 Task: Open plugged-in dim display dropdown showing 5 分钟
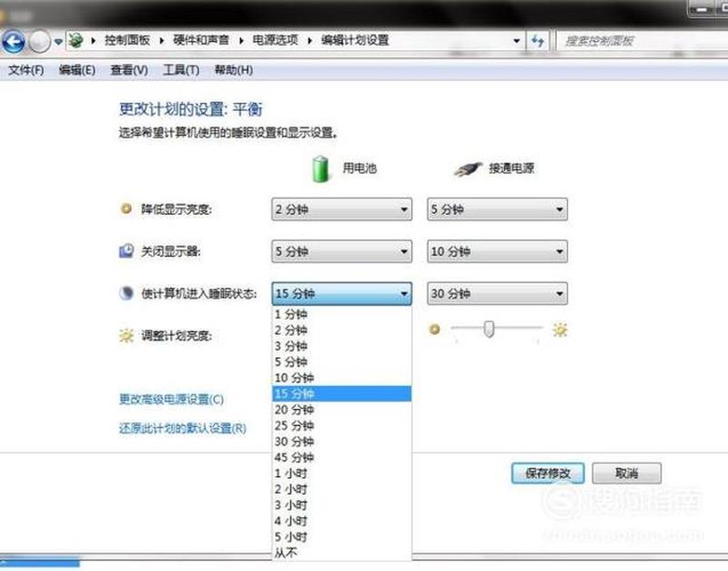click(497, 209)
